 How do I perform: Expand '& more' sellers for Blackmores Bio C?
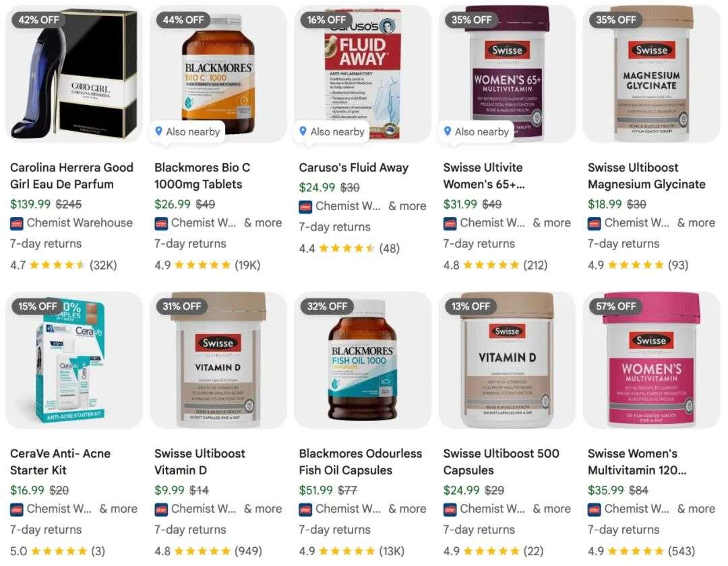point(263,222)
